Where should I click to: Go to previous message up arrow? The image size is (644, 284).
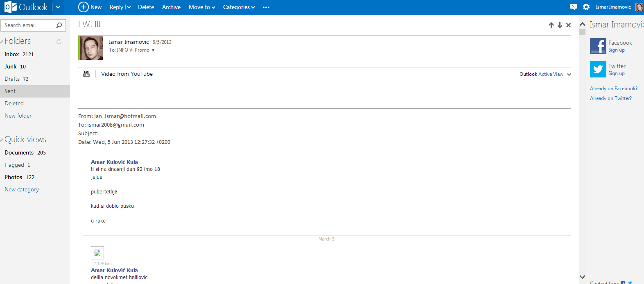click(551, 25)
